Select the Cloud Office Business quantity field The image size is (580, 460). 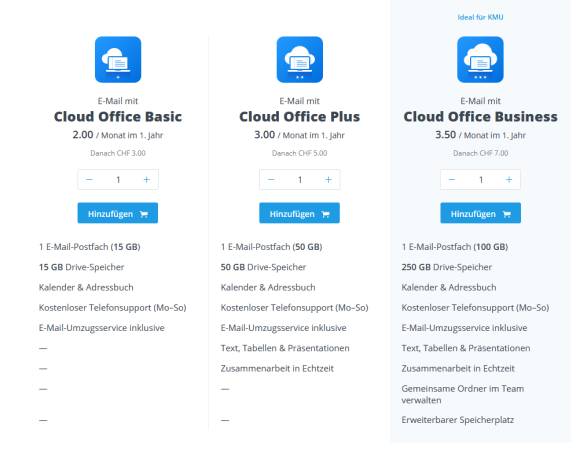pos(480,180)
